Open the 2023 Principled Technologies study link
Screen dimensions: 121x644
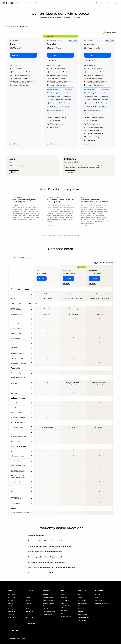pyautogui.click(x=57, y=235)
